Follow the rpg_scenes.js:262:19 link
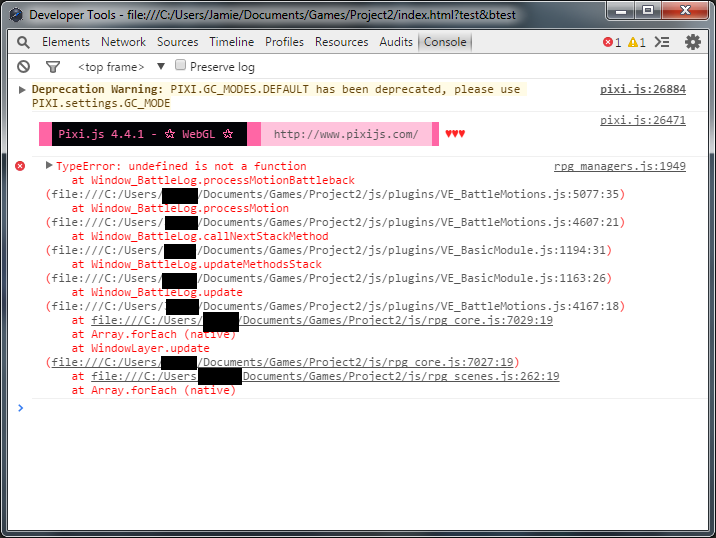 325,376
